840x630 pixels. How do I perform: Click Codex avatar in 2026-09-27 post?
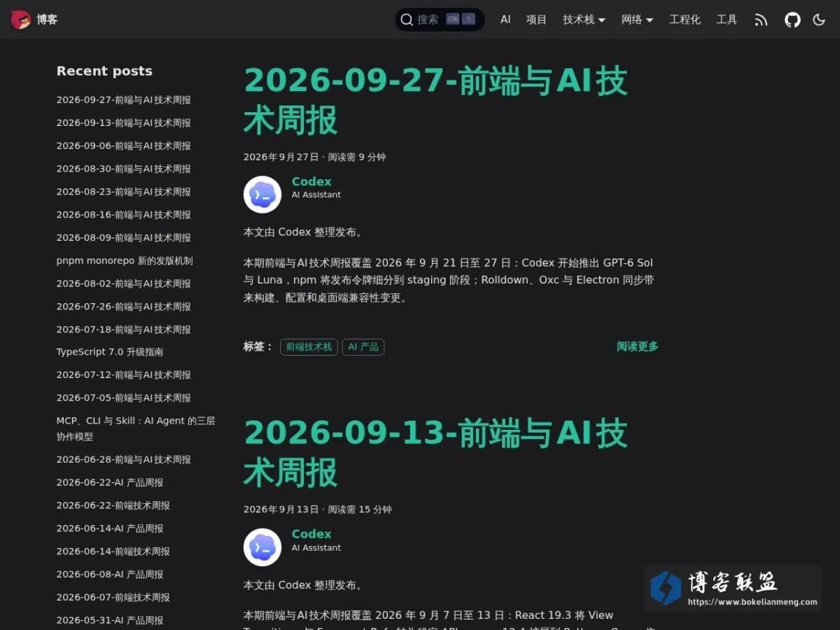tap(262, 195)
